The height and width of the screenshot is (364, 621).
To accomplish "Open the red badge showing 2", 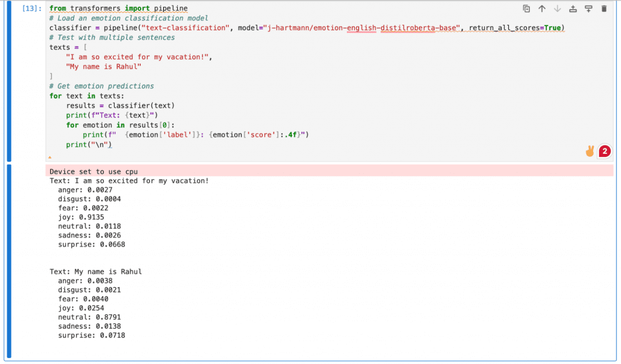I will coord(604,151).
